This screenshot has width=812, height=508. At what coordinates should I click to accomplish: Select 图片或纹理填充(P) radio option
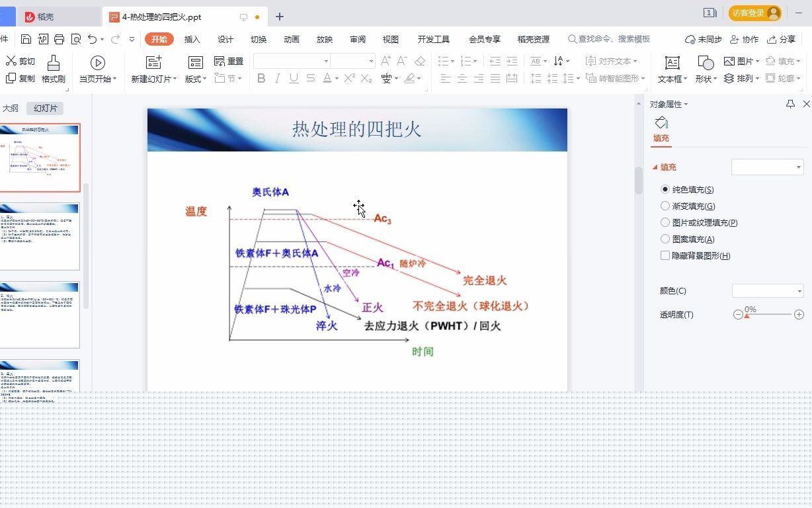tap(665, 222)
